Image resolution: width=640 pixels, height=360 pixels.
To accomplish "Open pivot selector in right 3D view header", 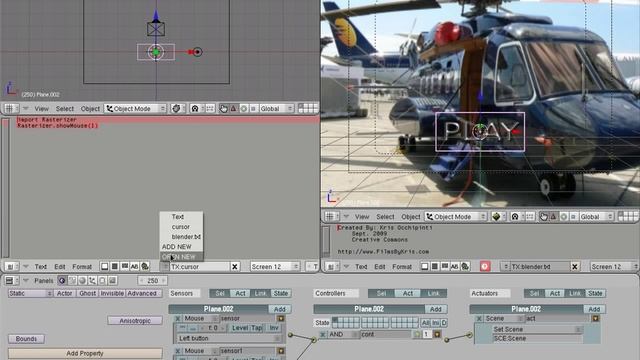I will pyautogui.click(x=517, y=216).
